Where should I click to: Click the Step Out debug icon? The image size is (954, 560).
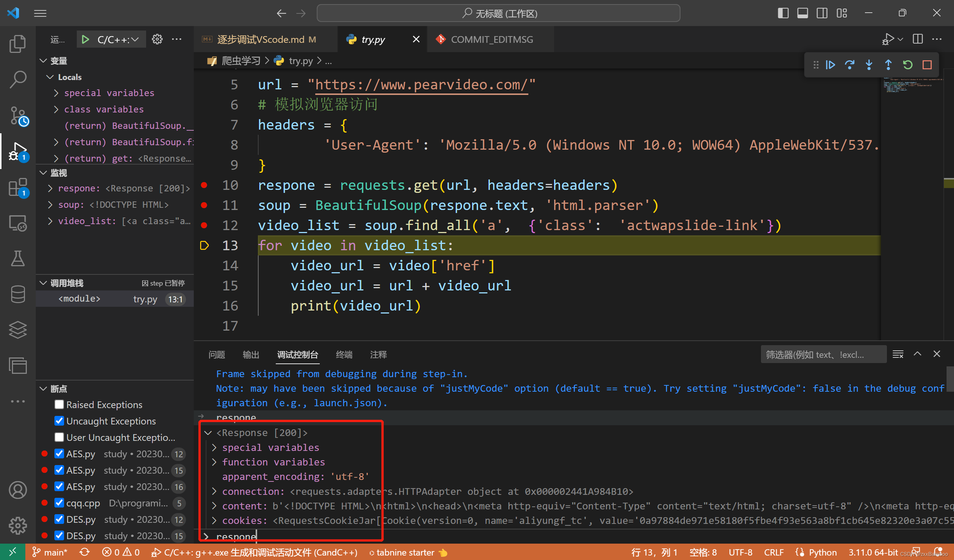tap(888, 65)
